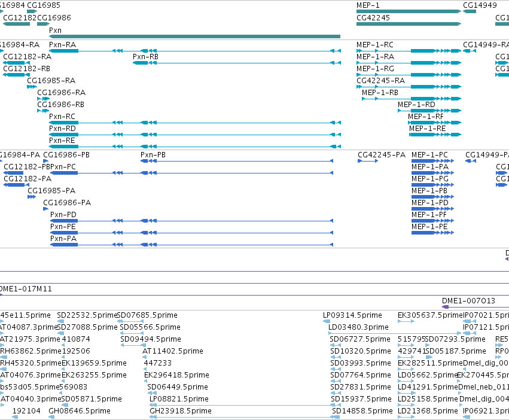
Task: Click MEP-1-PD protein label
Action: click(430, 202)
